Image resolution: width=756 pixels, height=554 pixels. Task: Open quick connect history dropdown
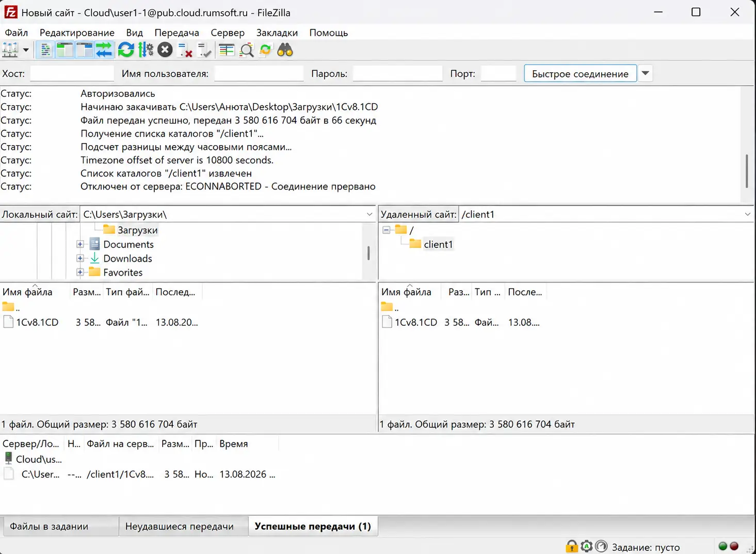[645, 73]
